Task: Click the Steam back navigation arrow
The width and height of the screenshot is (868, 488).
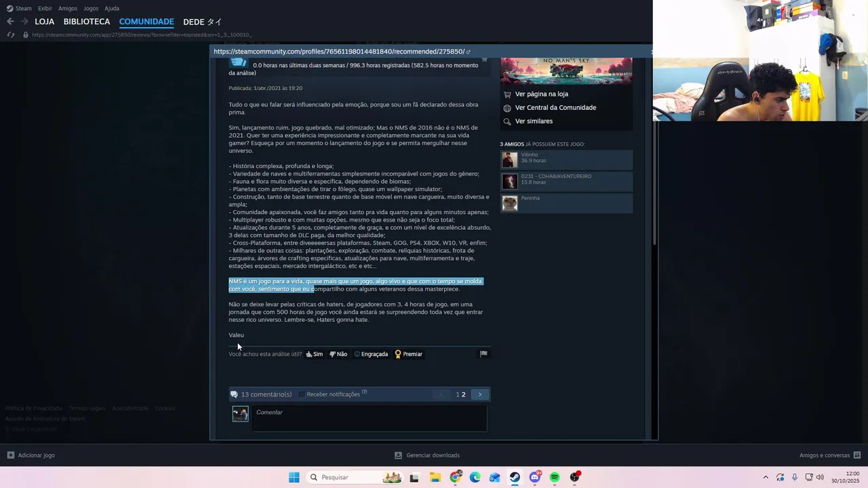Action: point(10,22)
